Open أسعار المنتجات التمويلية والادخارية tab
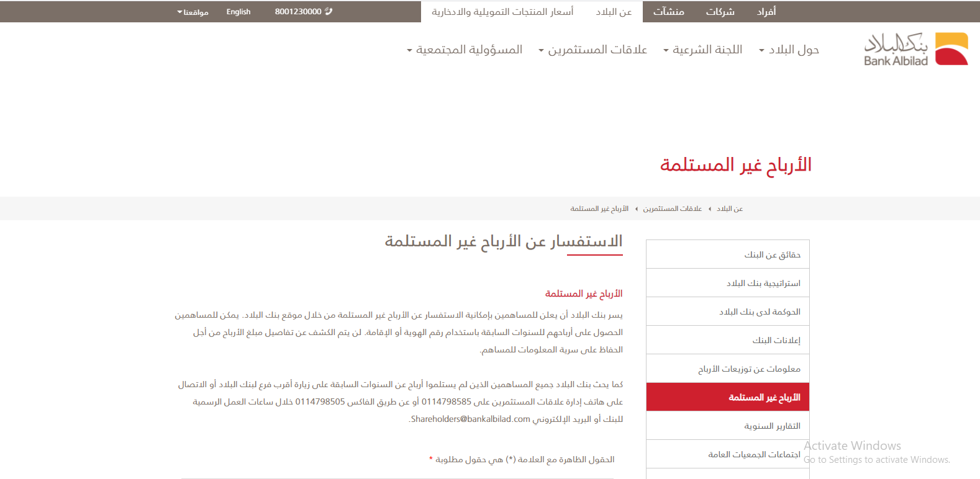Screen dimensions: 980x479 (502, 12)
